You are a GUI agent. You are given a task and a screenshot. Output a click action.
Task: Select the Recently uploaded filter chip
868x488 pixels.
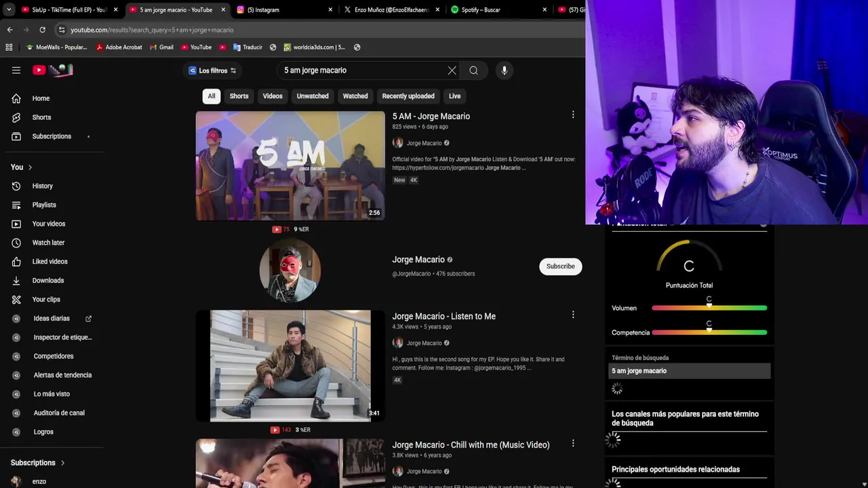408,96
